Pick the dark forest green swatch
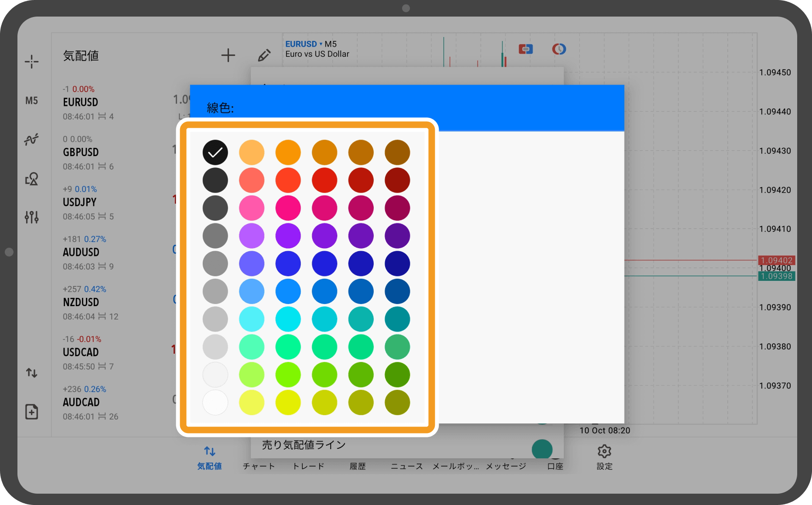812x505 pixels. point(397,375)
